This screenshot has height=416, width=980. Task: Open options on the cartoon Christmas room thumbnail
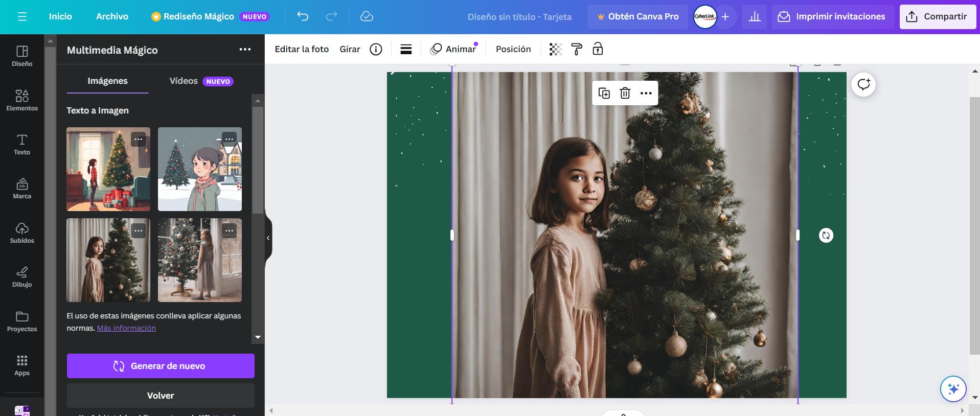(x=138, y=140)
